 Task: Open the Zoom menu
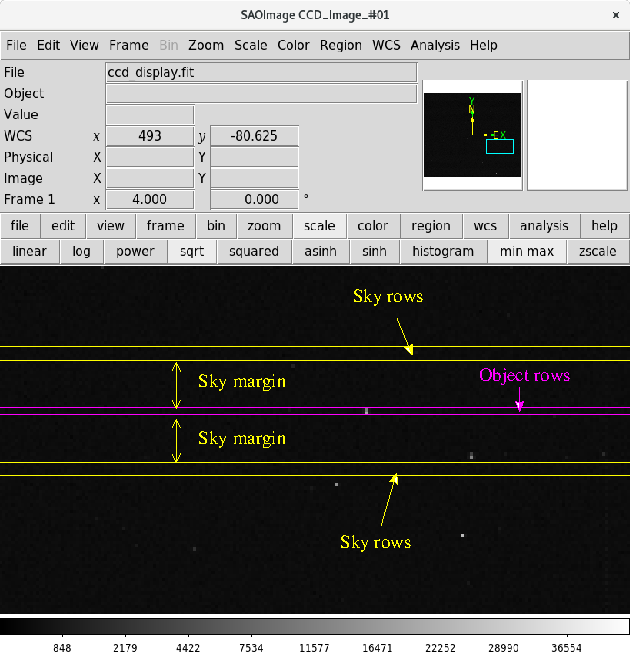206,45
